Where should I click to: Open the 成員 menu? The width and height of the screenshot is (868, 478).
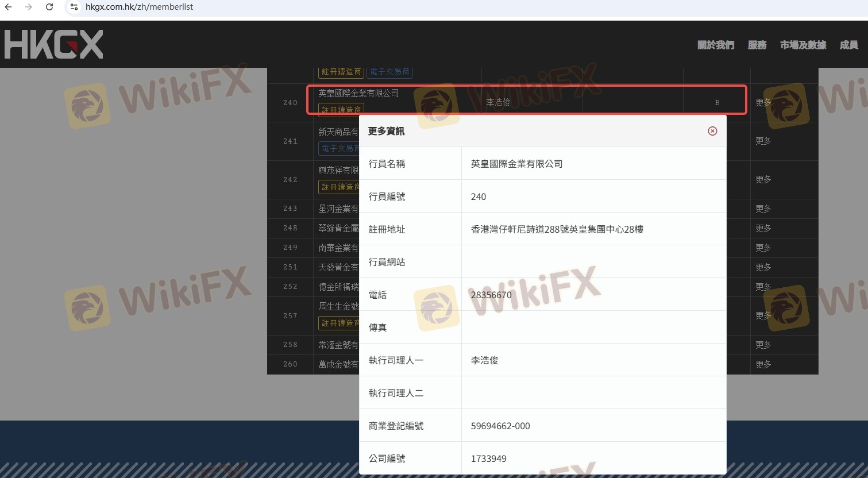coord(848,45)
